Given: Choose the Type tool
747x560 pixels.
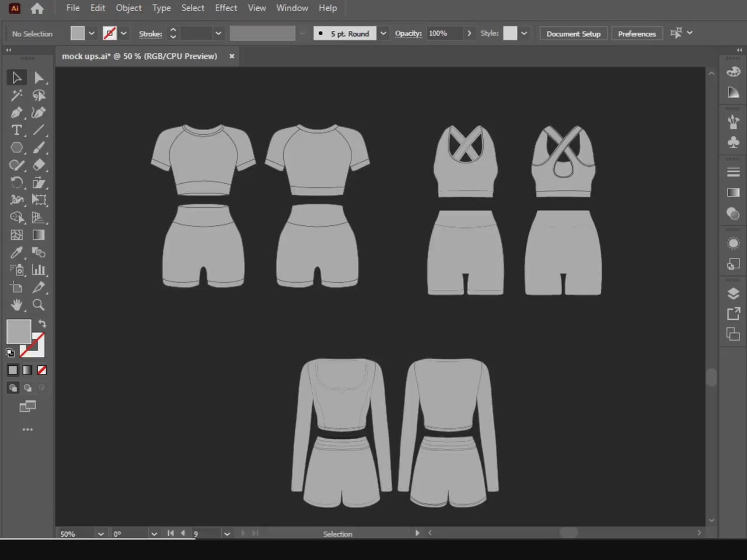Looking at the screenshot, I should point(16,130).
